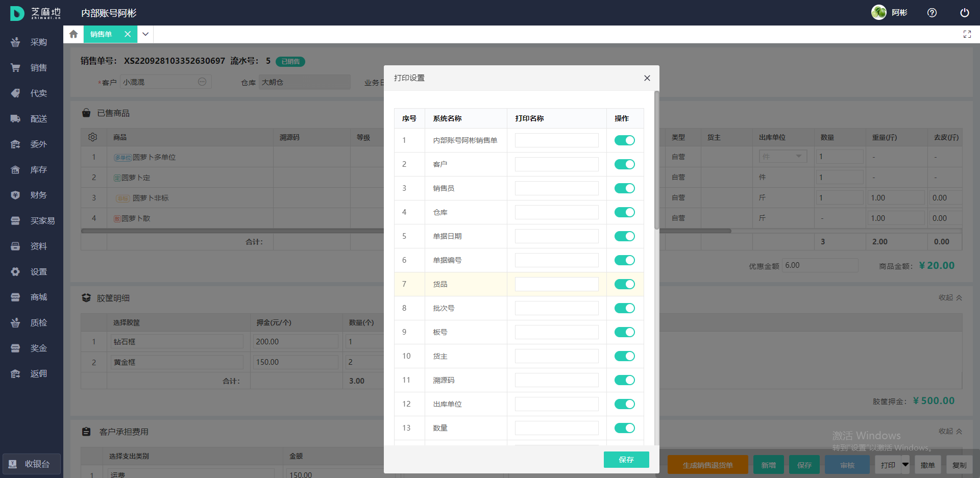Click the 打印名称 input for 销售员 row
This screenshot has width=980, height=478.
pos(556,188)
